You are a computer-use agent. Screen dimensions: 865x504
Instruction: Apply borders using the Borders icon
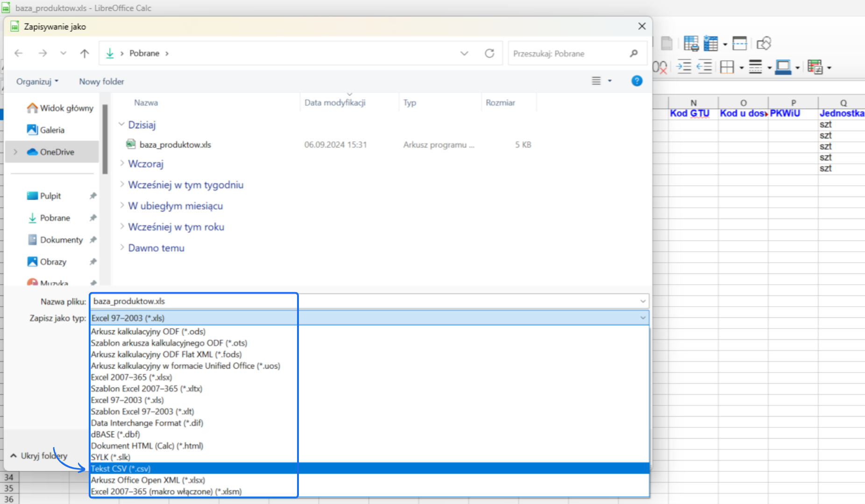[727, 67]
